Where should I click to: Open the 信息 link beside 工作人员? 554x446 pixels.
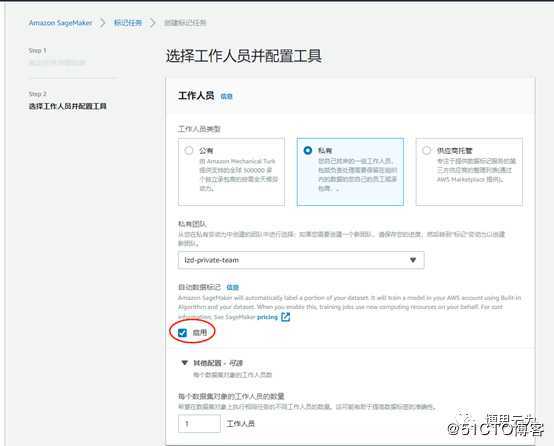[x=226, y=96]
